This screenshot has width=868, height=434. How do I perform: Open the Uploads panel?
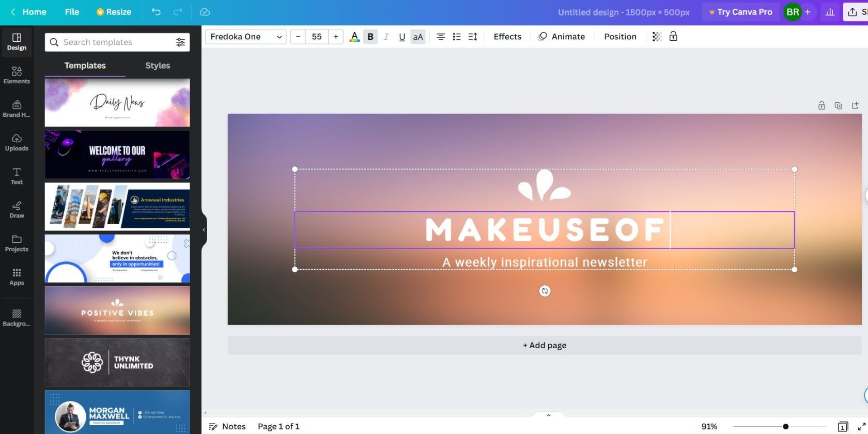click(17, 143)
